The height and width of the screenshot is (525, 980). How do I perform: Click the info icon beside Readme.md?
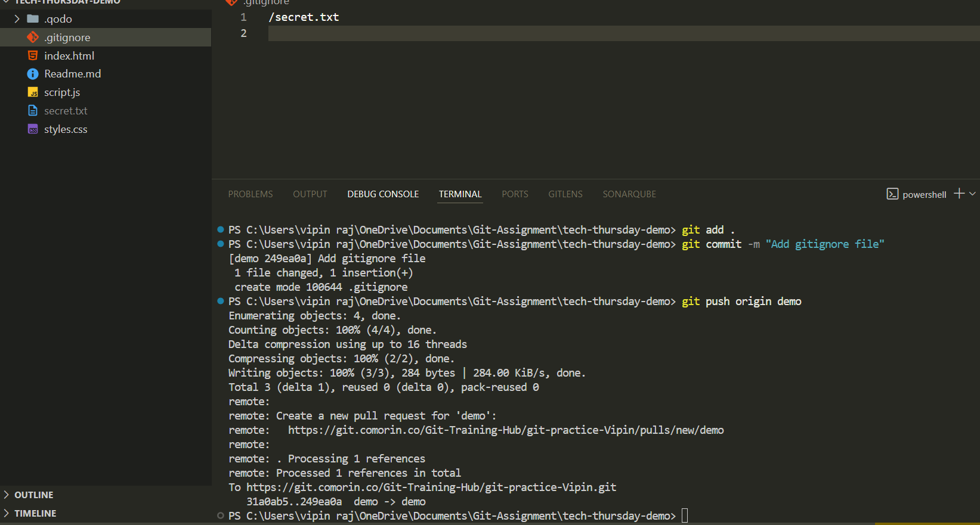pyautogui.click(x=33, y=74)
